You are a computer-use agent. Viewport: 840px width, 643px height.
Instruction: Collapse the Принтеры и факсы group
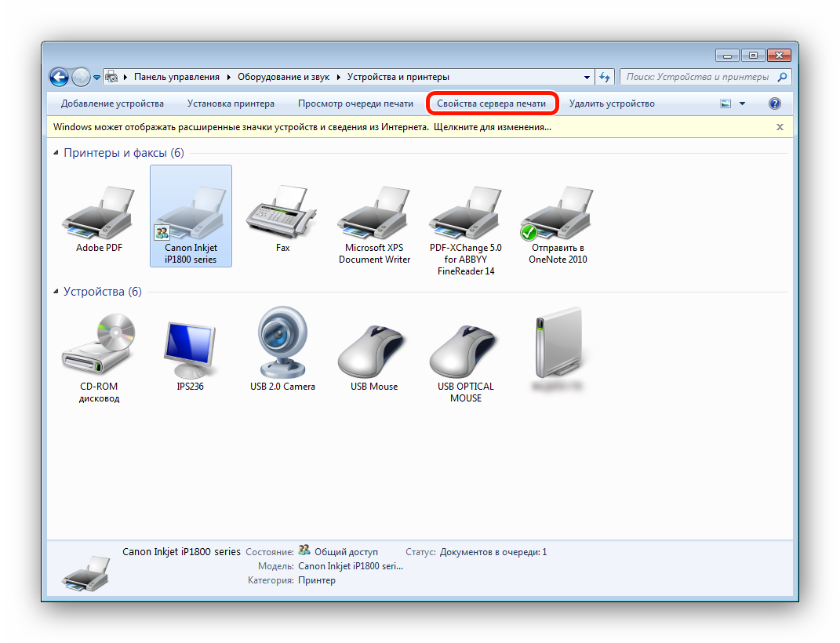(x=56, y=153)
